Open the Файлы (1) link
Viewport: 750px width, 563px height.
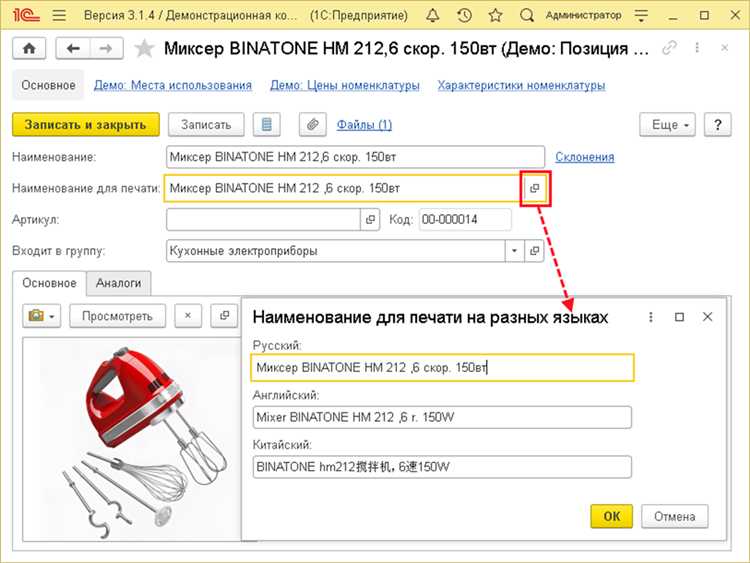[x=364, y=125]
